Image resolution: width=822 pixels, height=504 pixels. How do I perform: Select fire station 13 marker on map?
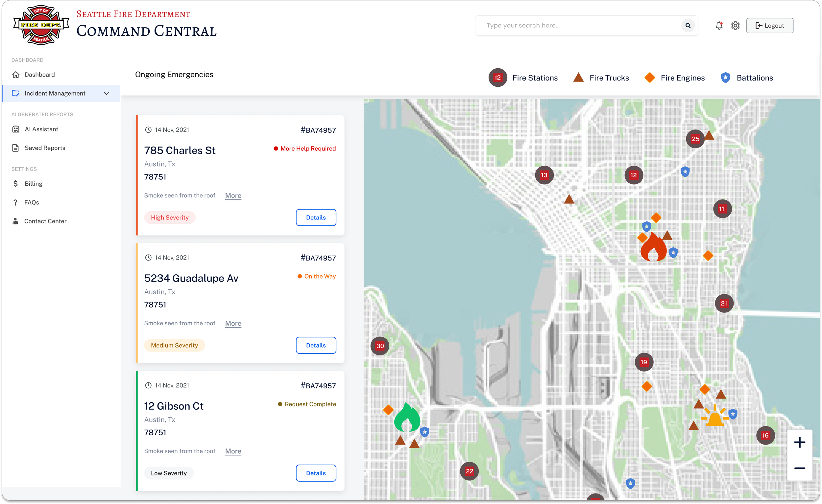click(x=544, y=175)
